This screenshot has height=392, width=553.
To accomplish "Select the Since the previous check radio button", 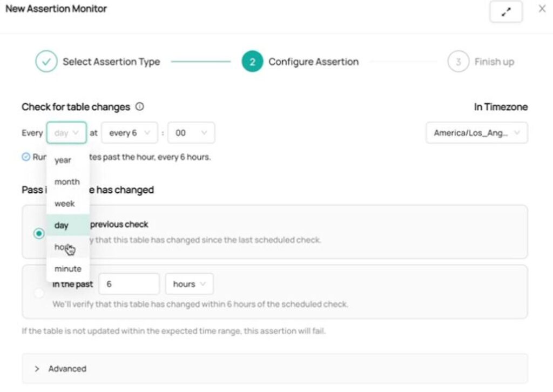I will (38, 234).
